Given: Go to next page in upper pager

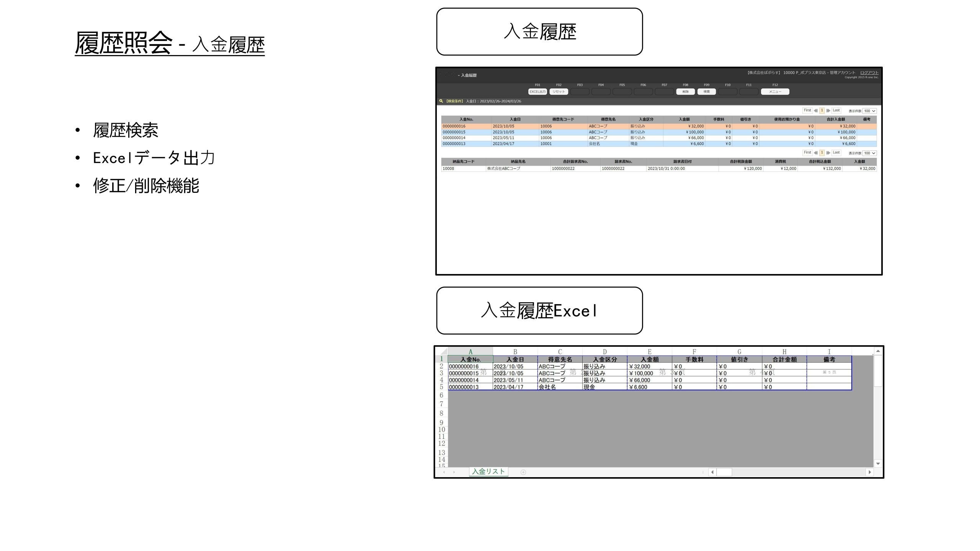Looking at the screenshot, I should (x=828, y=111).
